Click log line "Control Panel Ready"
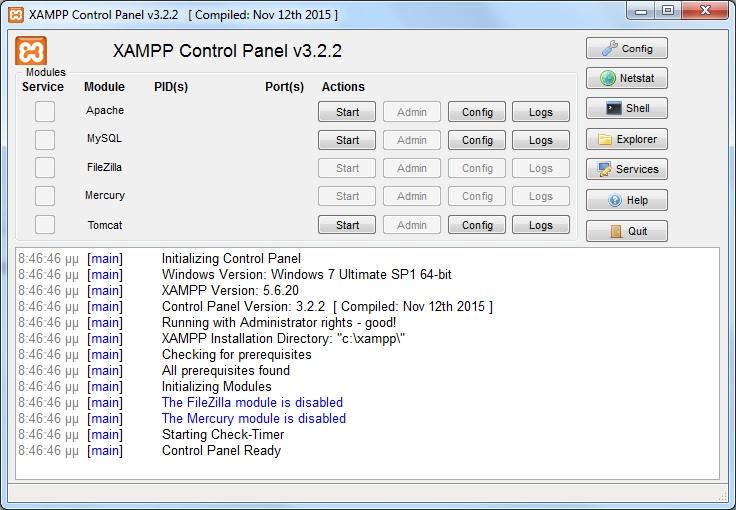This screenshot has width=736, height=510. coord(222,450)
